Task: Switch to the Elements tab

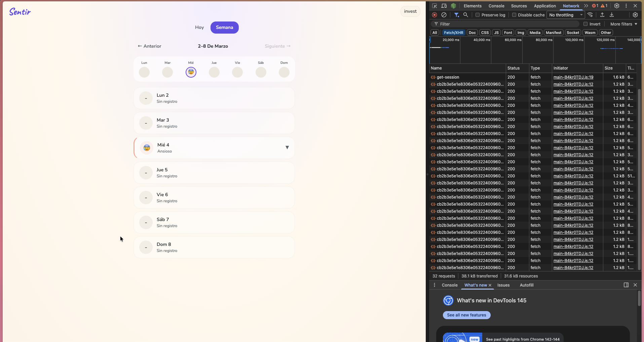Action: (472, 6)
